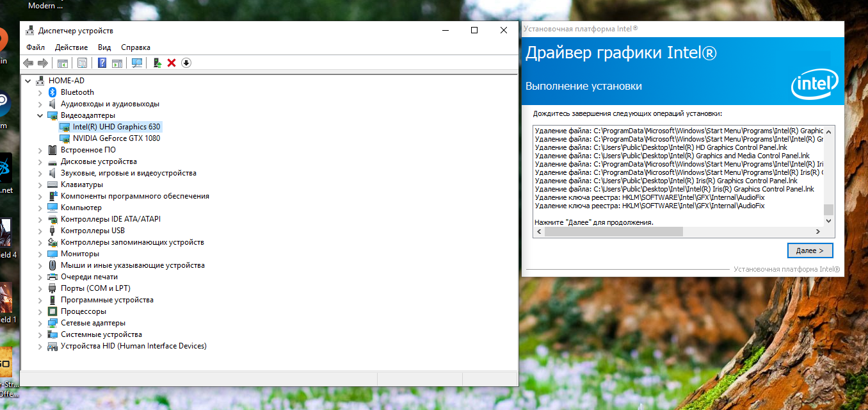Click the Видеоадаптеры display adapter icon
This screenshot has width=868, height=410.
point(53,115)
